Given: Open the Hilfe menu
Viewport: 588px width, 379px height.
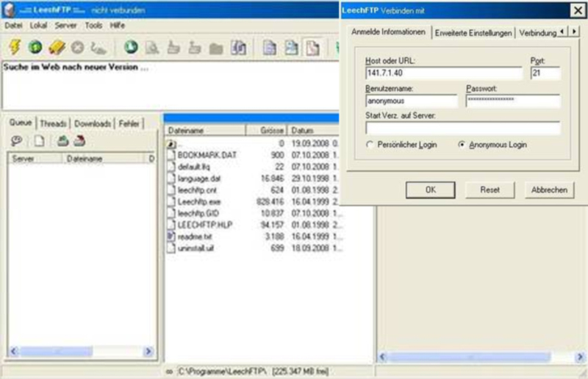Looking at the screenshot, I should point(118,26).
